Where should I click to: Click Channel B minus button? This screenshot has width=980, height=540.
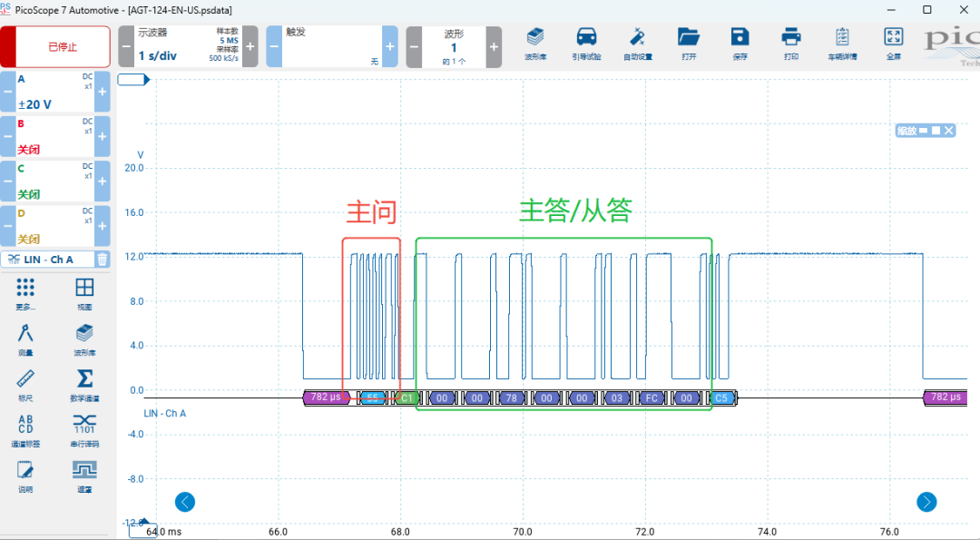tap(7, 136)
